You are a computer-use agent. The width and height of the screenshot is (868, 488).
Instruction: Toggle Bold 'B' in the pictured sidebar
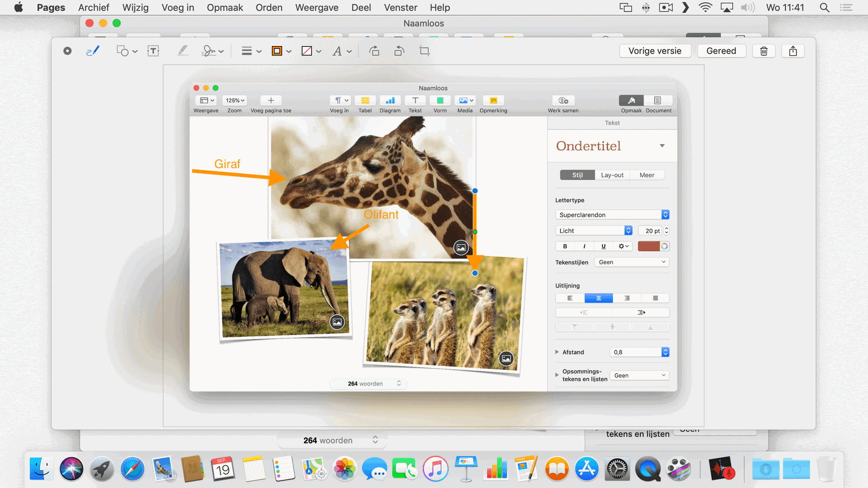click(x=565, y=246)
